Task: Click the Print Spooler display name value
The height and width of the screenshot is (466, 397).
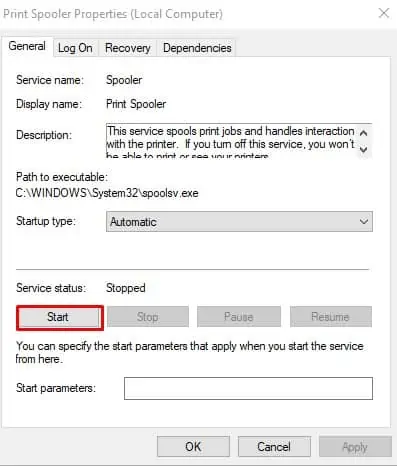Action: 136,104
